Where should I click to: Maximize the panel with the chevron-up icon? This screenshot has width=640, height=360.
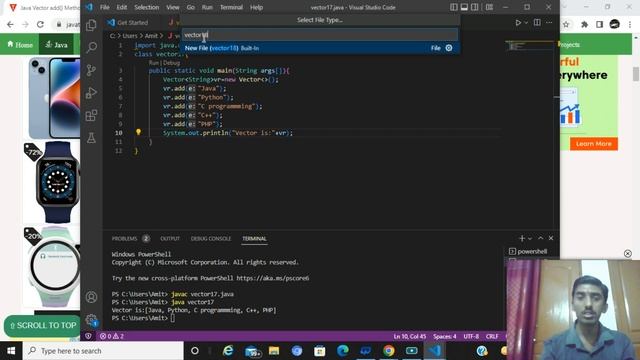(x=540, y=238)
